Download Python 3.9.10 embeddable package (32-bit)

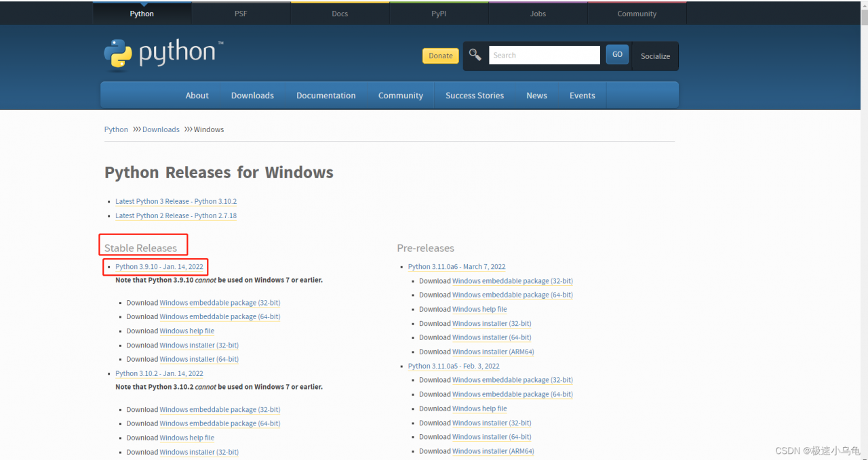point(220,303)
